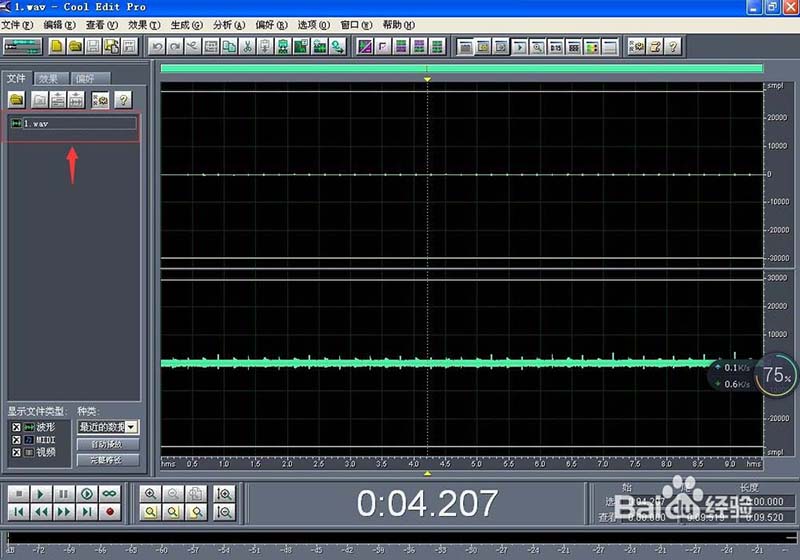Open the options gear icon in main toolbar

[637, 47]
